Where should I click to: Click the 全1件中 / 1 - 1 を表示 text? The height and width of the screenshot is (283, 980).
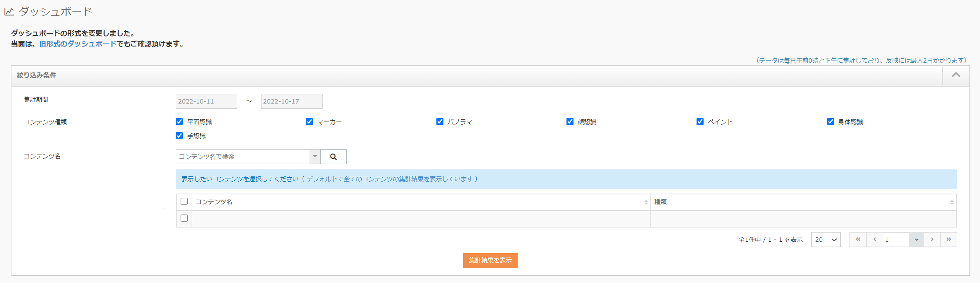point(770,240)
